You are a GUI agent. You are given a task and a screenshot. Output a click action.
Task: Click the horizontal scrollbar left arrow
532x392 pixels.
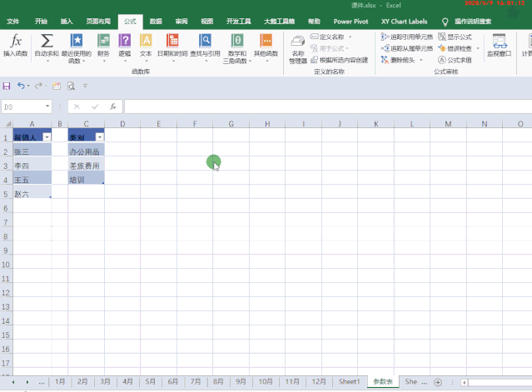point(464,383)
